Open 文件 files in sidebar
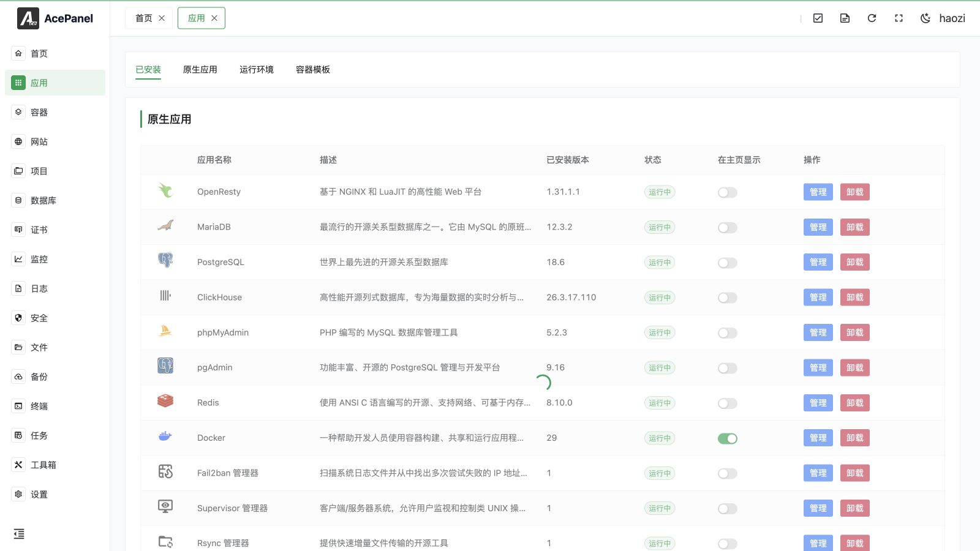The width and height of the screenshot is (980, 551). coord(55,347)
